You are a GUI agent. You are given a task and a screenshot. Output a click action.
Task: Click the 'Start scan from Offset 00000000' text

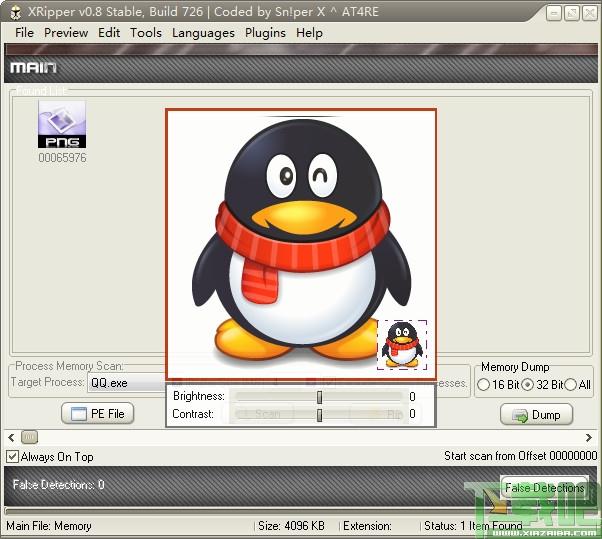521,456
